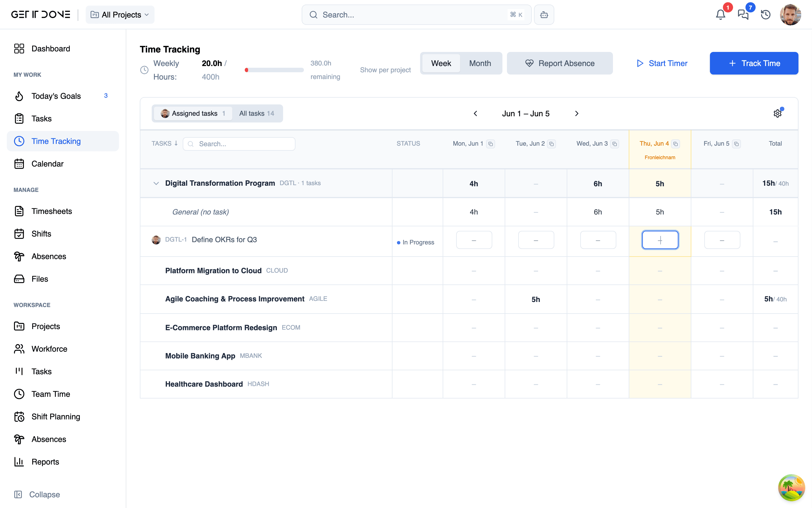Copy Thu, Jun 4 entries icon

coord(676,144)
